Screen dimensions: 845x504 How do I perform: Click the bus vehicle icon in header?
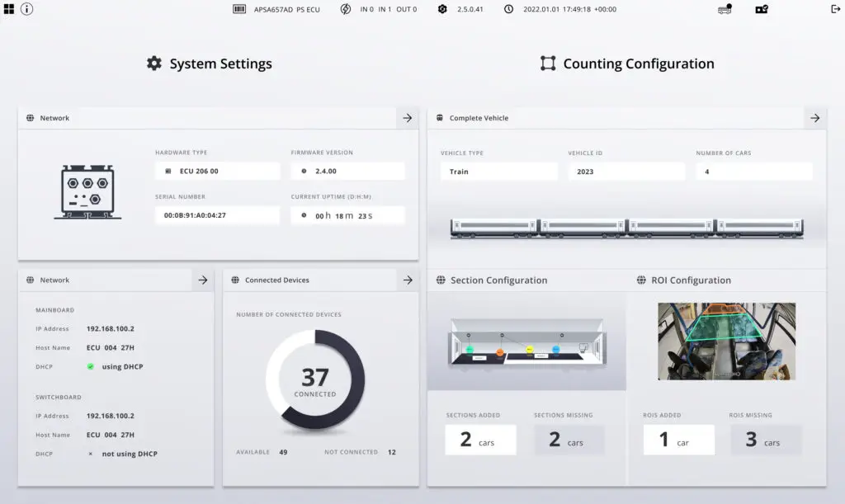coord(725,9)
